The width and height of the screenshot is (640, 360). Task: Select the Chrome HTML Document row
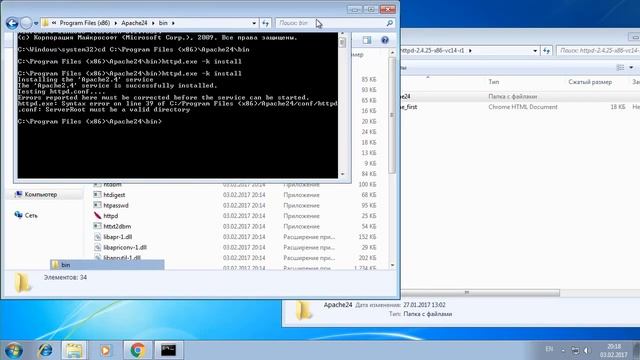coord(520,107)
